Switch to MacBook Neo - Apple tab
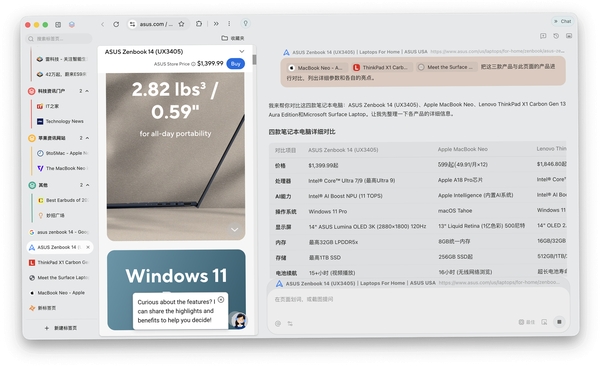 click(x=59, y=293)
